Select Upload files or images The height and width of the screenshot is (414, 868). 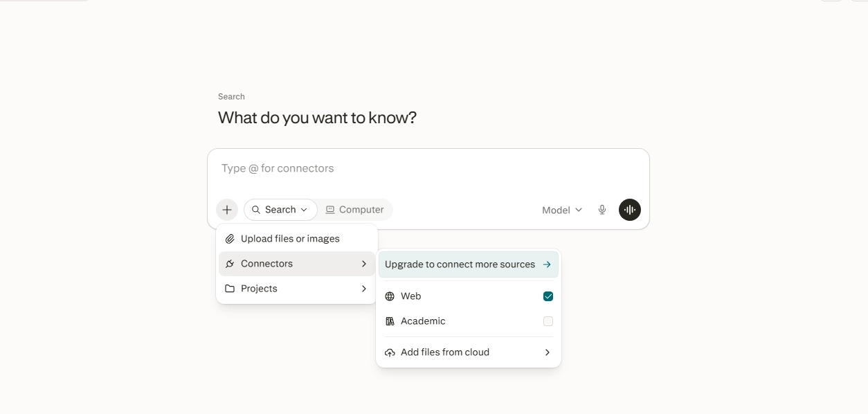[x=297, y=239]
